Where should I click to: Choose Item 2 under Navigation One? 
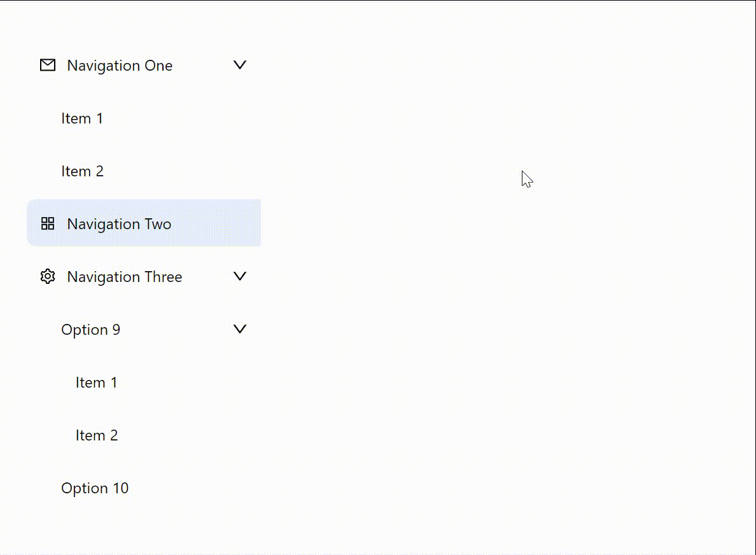82,171
